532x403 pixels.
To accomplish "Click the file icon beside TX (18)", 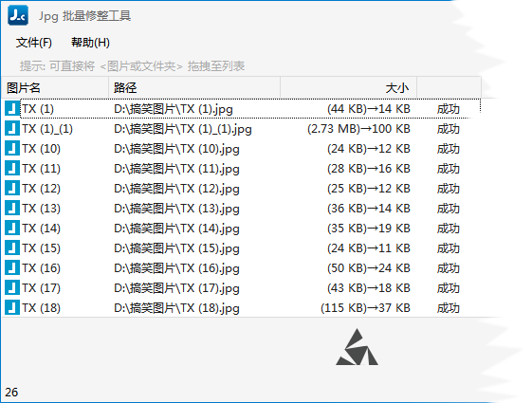I will [12, 307].
